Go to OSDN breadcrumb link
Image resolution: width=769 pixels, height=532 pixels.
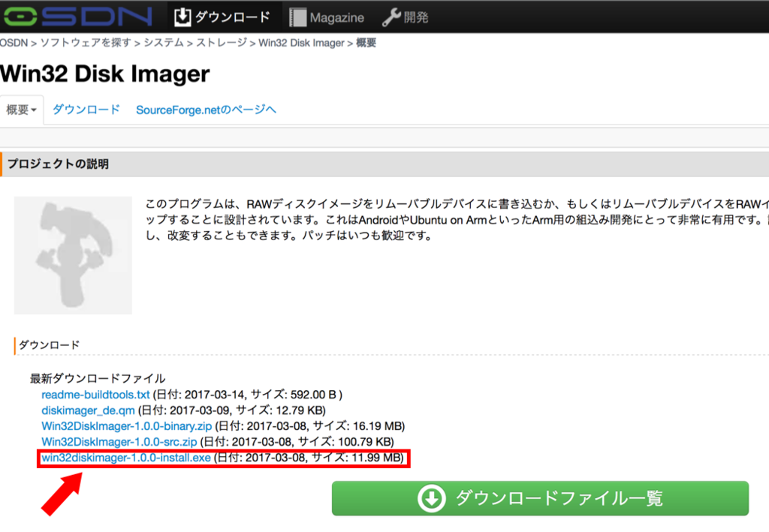(14, 43)
